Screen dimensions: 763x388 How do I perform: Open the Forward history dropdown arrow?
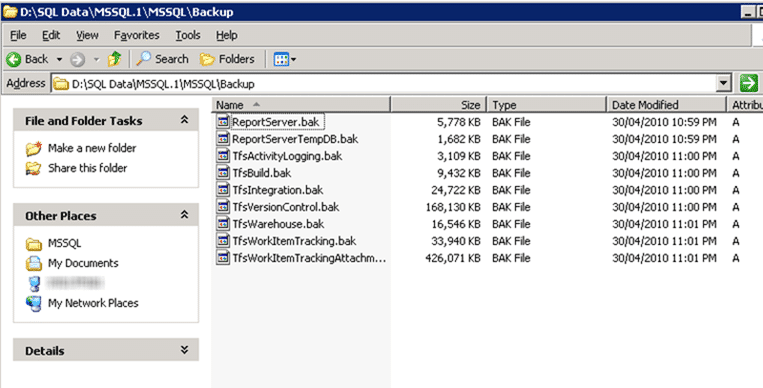coord(96,59)
